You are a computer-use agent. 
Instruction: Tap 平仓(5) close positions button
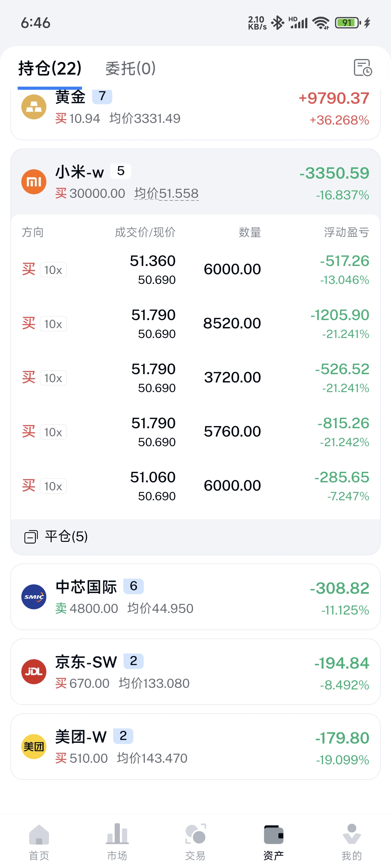coord(56,536)
